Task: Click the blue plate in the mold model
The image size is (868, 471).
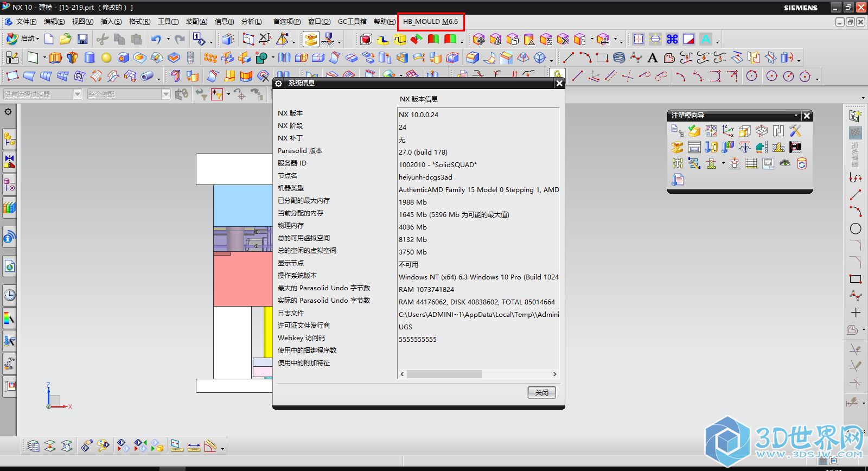Action: click(x=242, y=205)
